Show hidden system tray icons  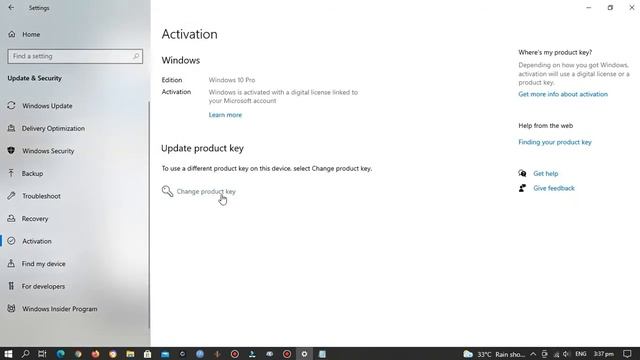point(533,354)
